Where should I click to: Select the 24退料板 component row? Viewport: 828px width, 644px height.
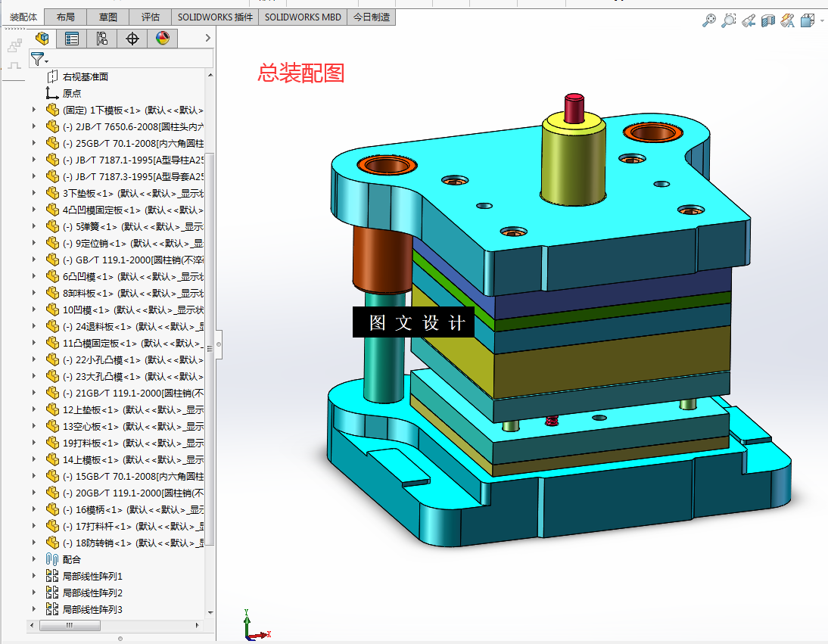click(x=125, y=326)
